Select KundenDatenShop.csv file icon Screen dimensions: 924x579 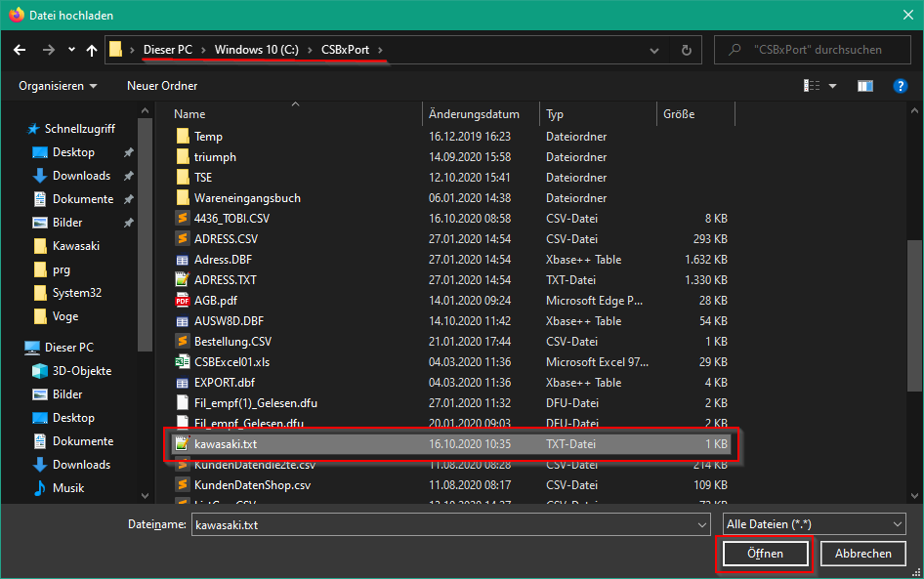pos(183,484)
